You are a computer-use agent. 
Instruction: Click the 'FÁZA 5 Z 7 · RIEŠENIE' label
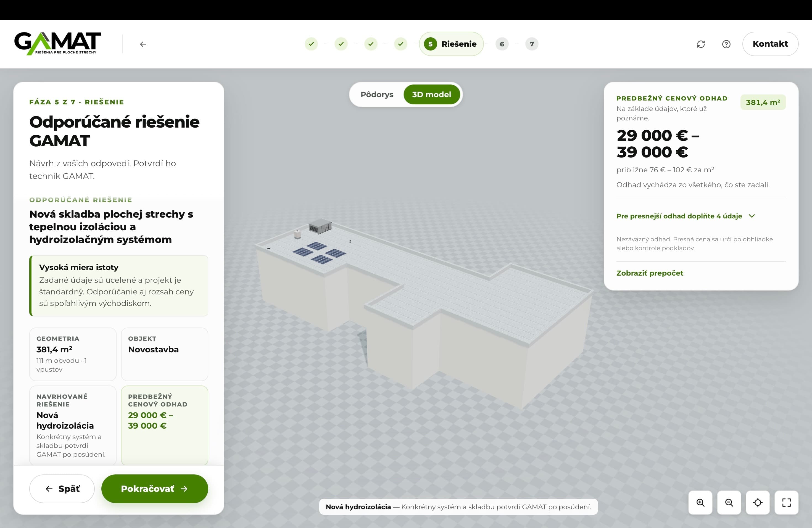click(x=77, y=102)
